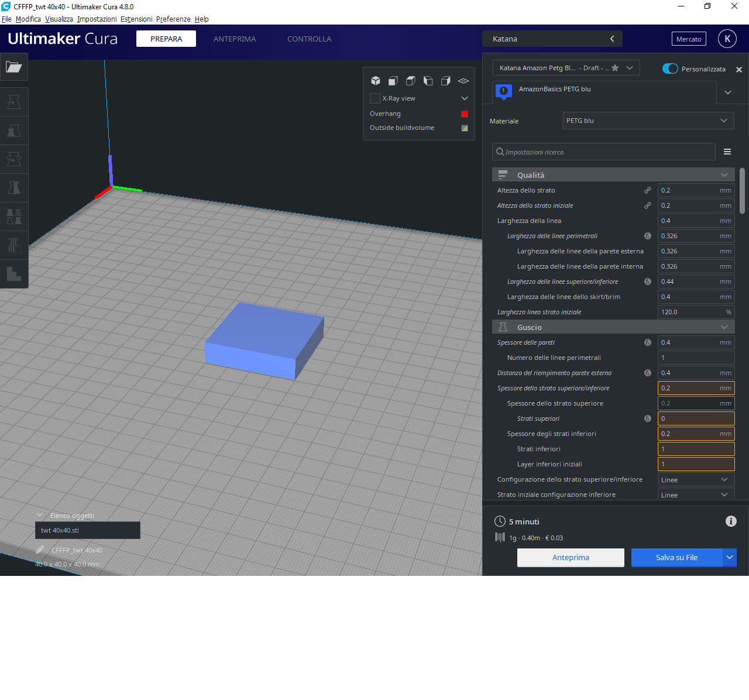The height and width of the screenshot is (700, 749).
Task: Click the staircase-shaped tool icon
Action: click(14, 273)
